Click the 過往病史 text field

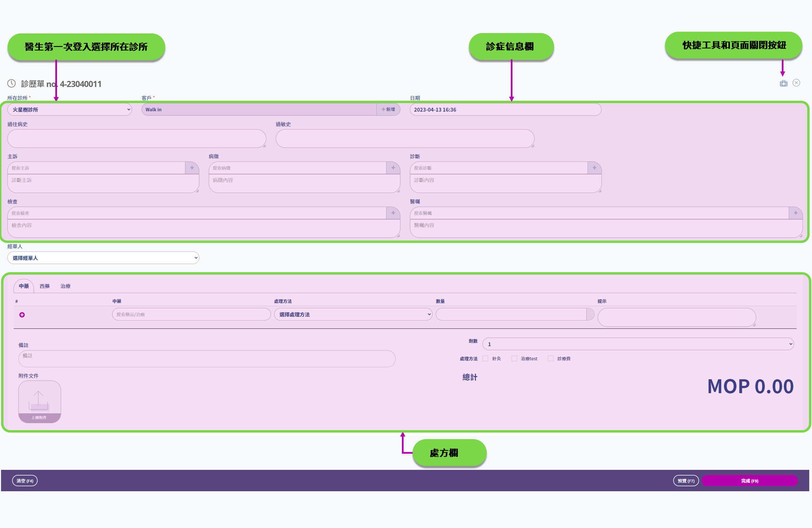(x=136, y=138)
